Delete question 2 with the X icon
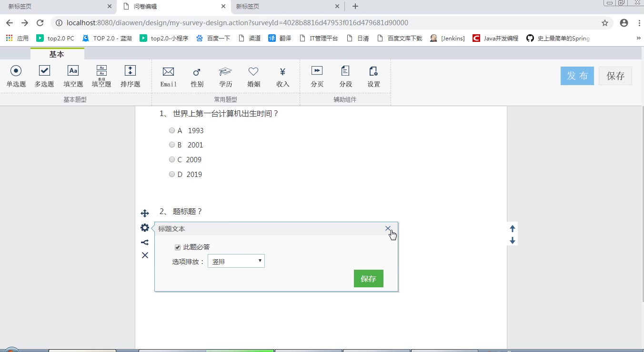Image resolution: width=644 pixels, height=352 pixels. [145, 255]
